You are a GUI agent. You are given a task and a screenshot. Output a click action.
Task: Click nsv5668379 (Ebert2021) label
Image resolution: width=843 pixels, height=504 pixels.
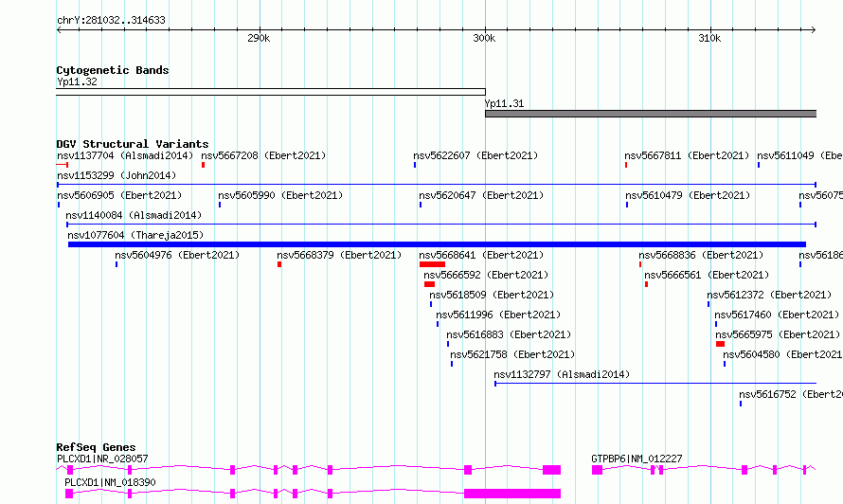coord(339,255)
